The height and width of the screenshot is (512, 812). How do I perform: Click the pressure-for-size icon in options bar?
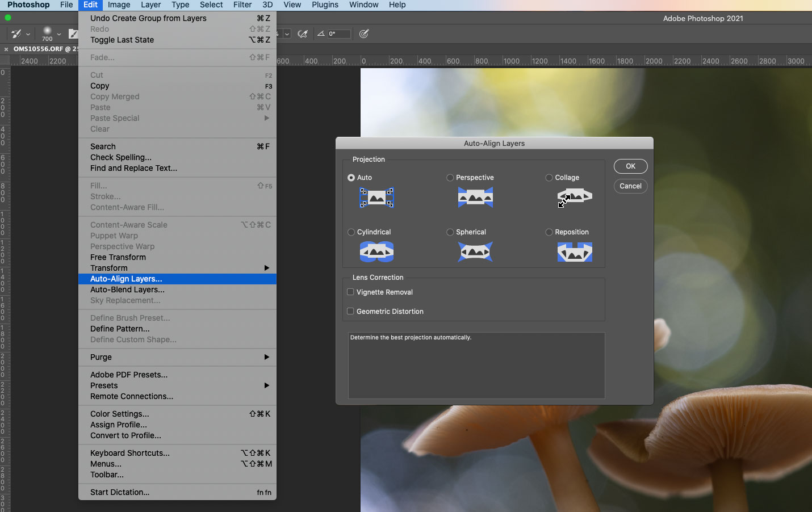pos(364,34)
